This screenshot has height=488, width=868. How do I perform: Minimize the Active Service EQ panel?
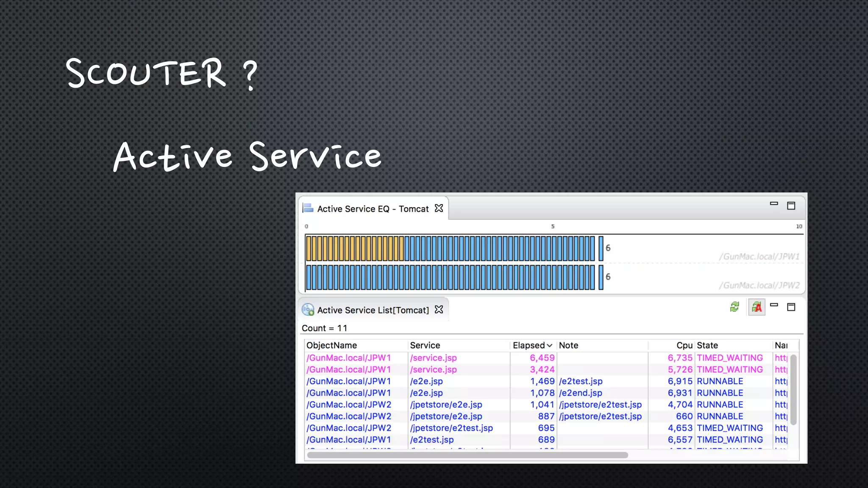774,204
